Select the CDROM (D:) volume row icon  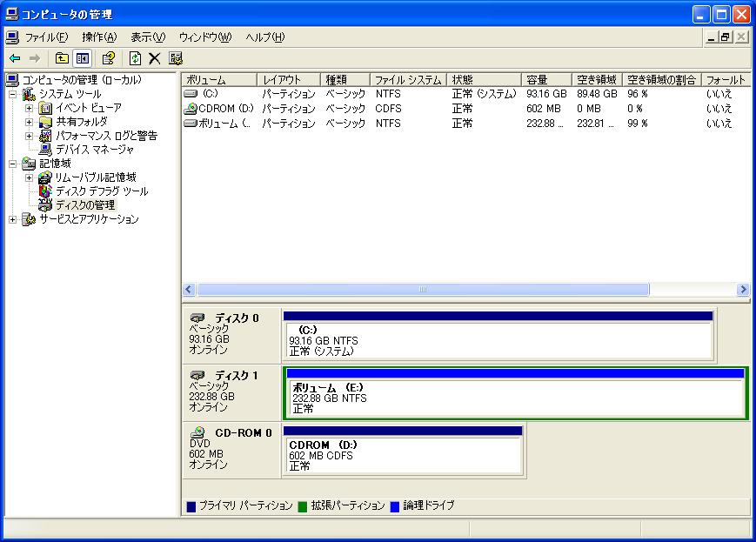pyautogui.click(x=191, y=109)
